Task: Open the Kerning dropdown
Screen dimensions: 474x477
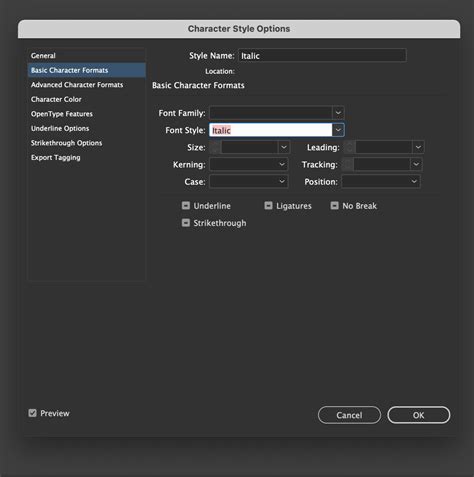Action: pos(249,164)
